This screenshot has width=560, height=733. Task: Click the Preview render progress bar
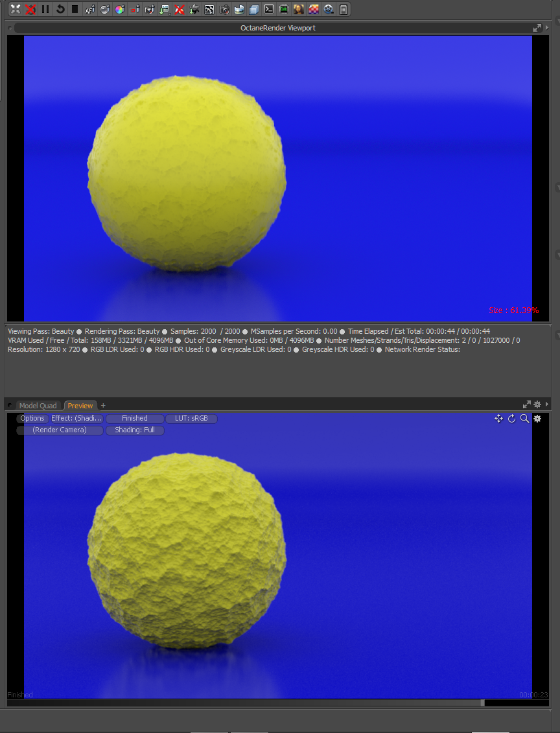tap(277, 703)
